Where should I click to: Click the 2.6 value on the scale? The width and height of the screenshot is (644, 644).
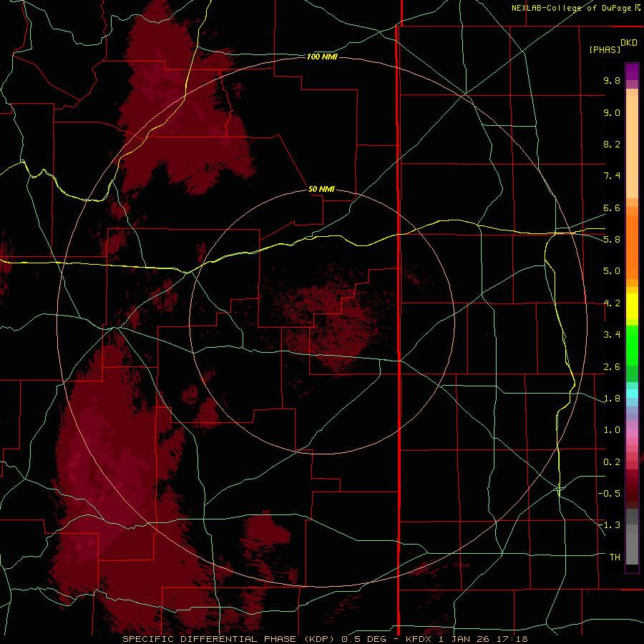612,367
